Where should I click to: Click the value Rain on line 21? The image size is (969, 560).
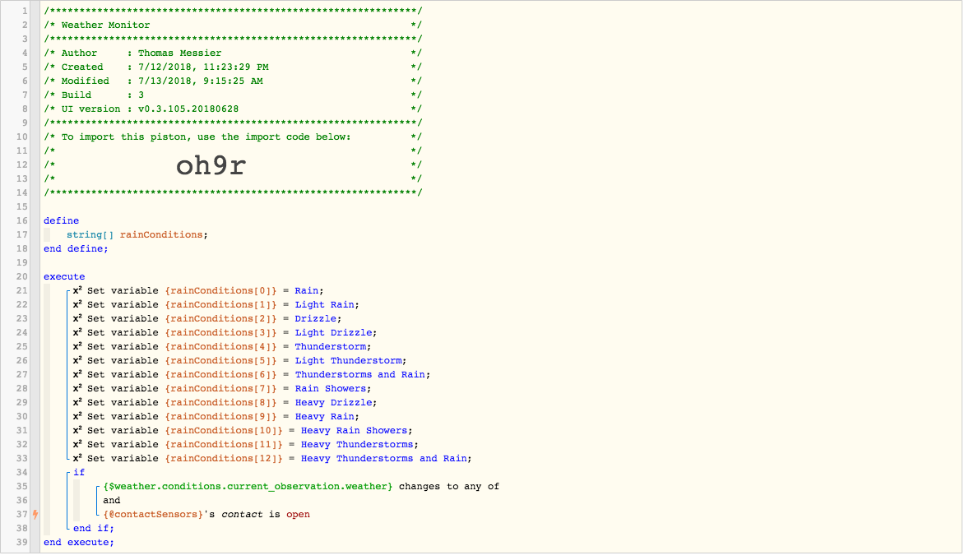307,290
